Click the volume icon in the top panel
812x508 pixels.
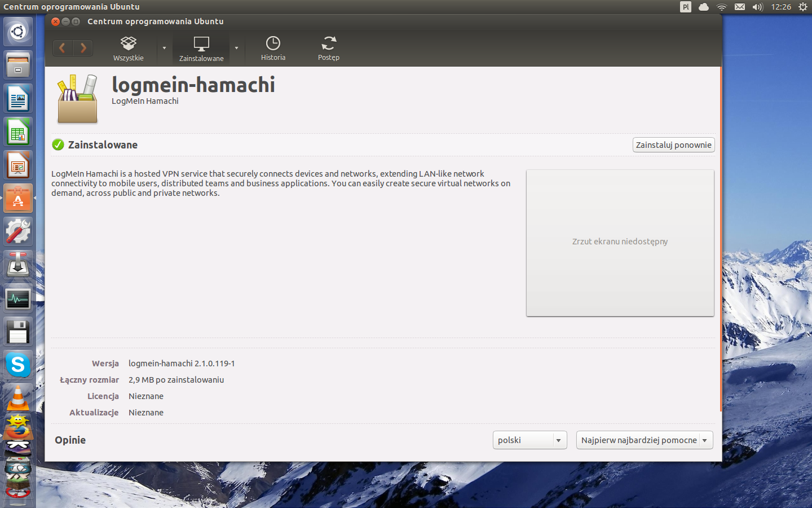[x=757, y=7]
